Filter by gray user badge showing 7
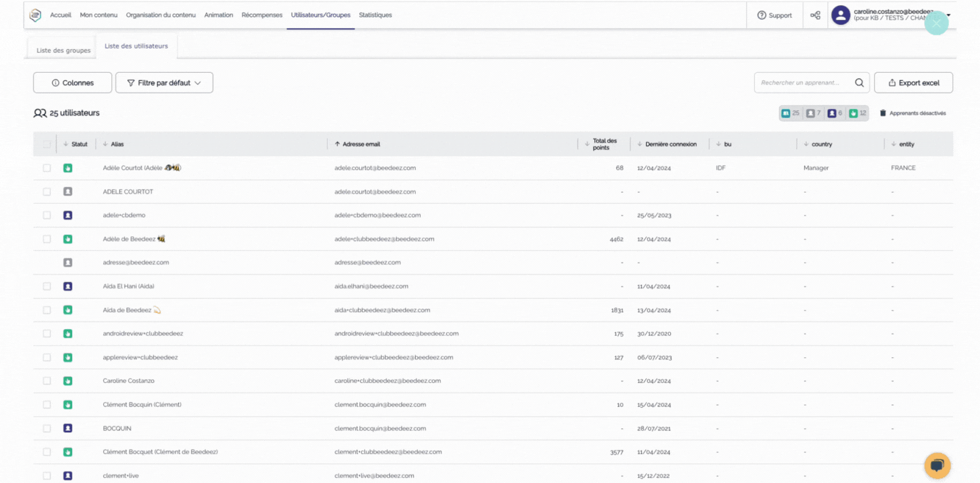980x483 pixels. point(813,113)
